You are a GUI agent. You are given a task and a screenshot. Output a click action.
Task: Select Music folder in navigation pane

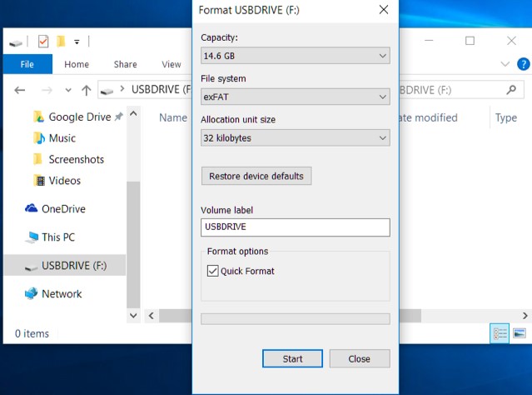pos(62,138)
